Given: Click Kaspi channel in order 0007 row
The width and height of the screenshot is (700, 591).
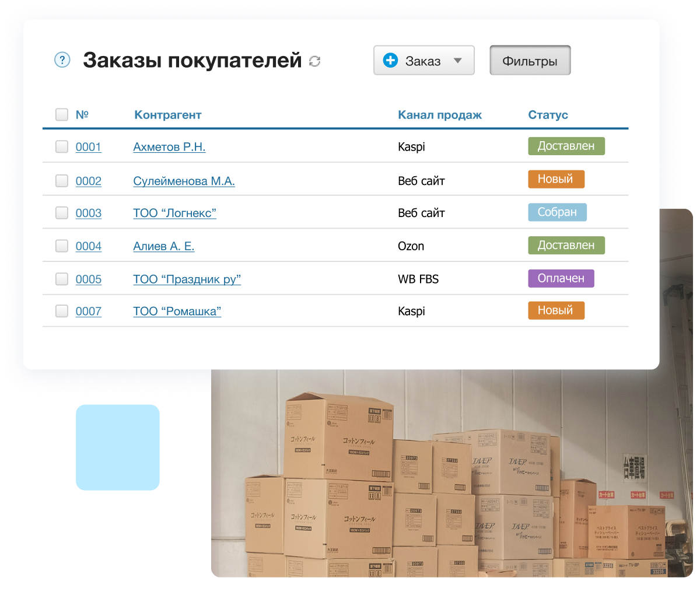Looking at the screenshot, I should coord(411,312).
